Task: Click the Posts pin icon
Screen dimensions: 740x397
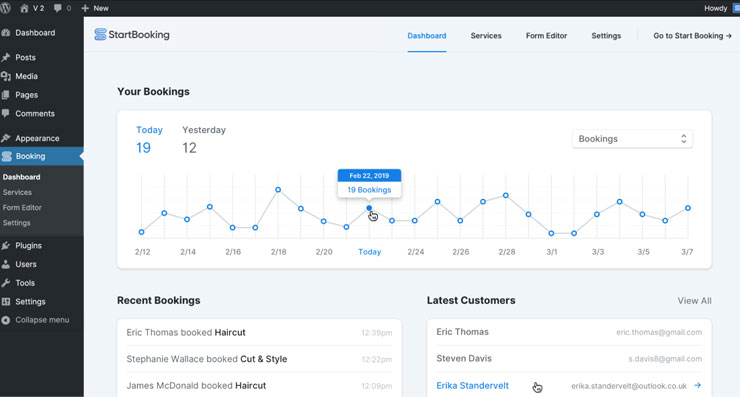Action: (x=6, y=57)
